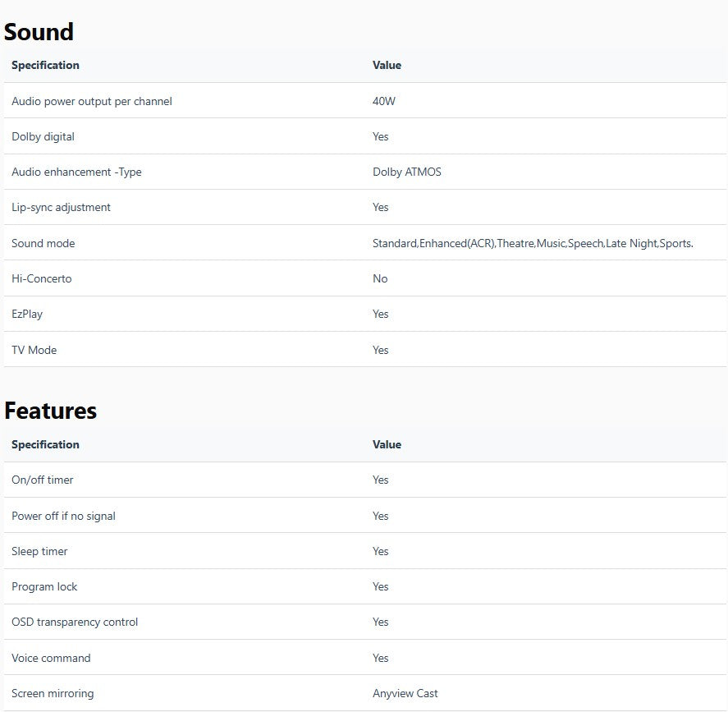Click the 'No' value for Hi-Concerto

tap(380, 278)
